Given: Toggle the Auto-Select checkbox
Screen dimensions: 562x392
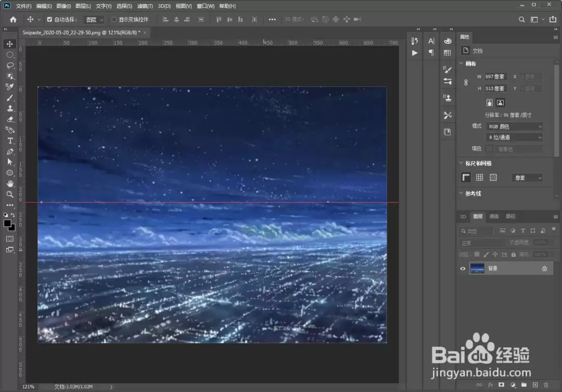Looking at the screenshot, I should pos(49,19).
